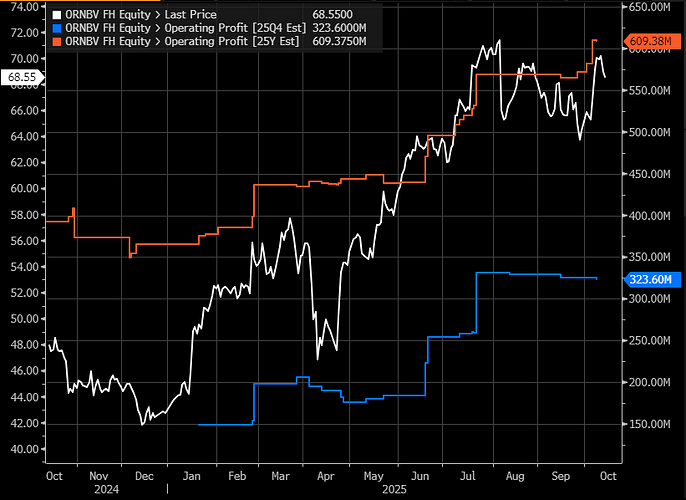Click the orange 609.38M axis value tag

(649, 41)
